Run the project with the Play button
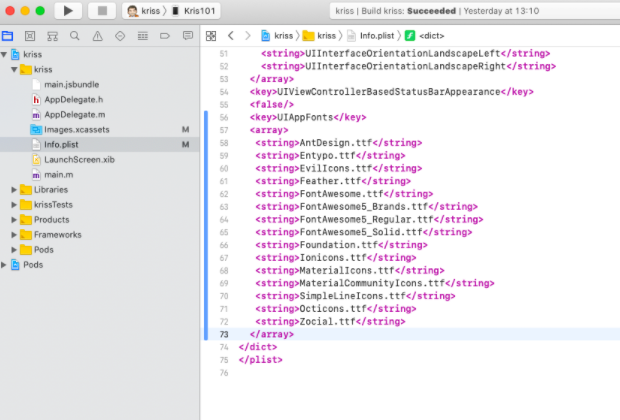 pyautogui.click(x=68, y=11)
